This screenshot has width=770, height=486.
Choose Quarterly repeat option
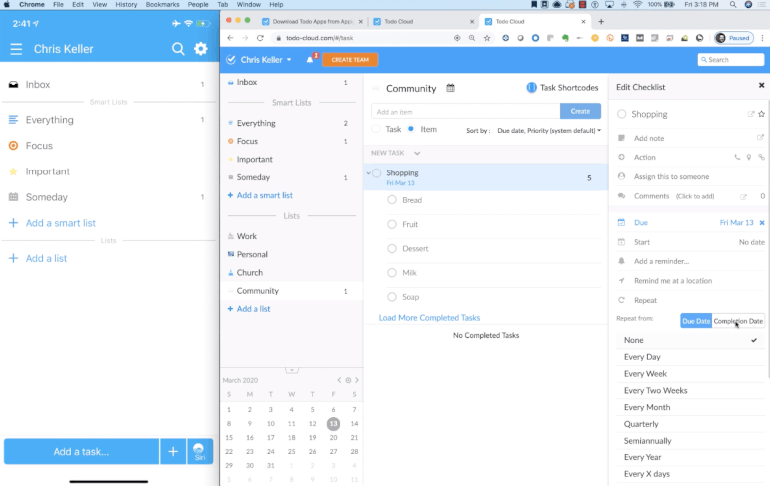[x=690, y=424]
